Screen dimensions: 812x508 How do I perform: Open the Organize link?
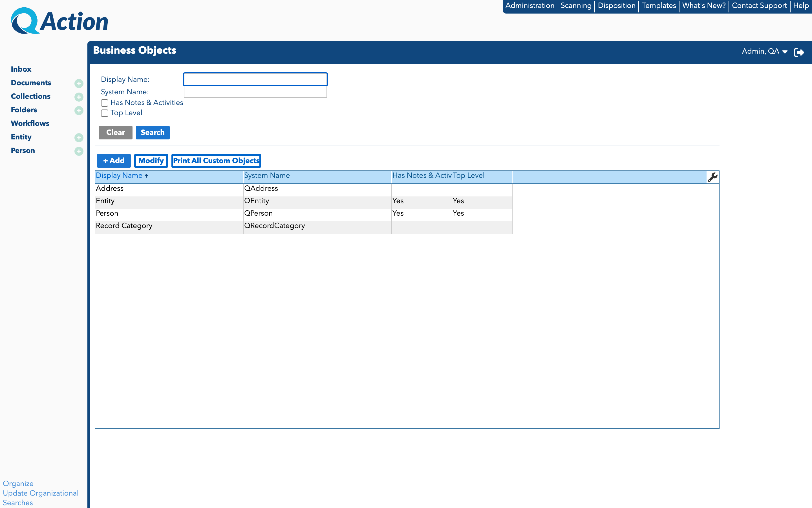tap(18, 483)
